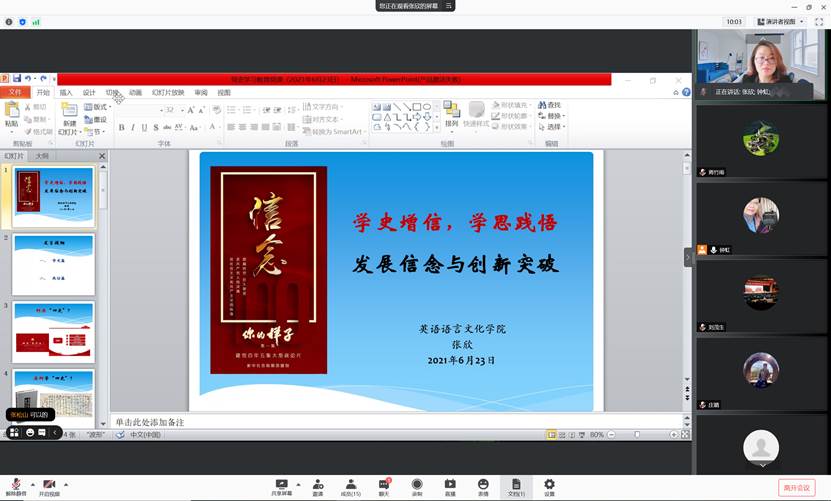
Task: Click the PowerPoint zoom slider
Action: tap(636, 435)
